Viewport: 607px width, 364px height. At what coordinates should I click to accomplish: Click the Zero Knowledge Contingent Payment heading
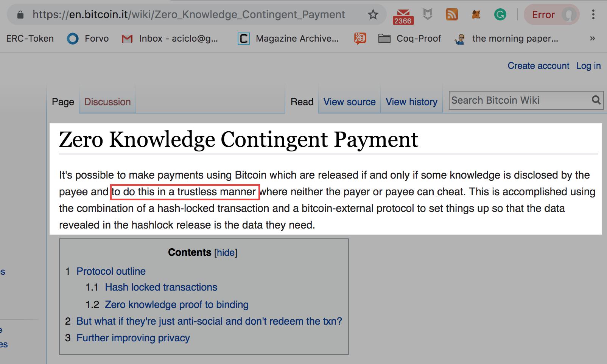239,140
